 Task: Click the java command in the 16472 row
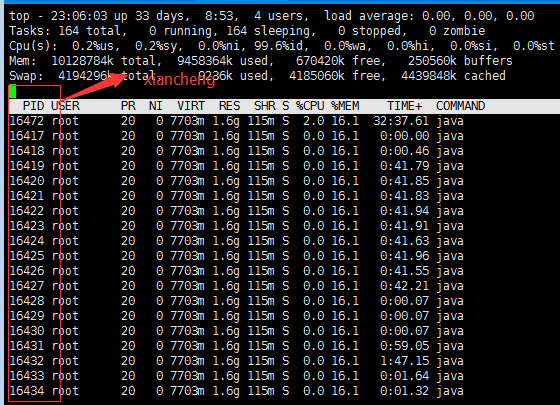point(450,121)
